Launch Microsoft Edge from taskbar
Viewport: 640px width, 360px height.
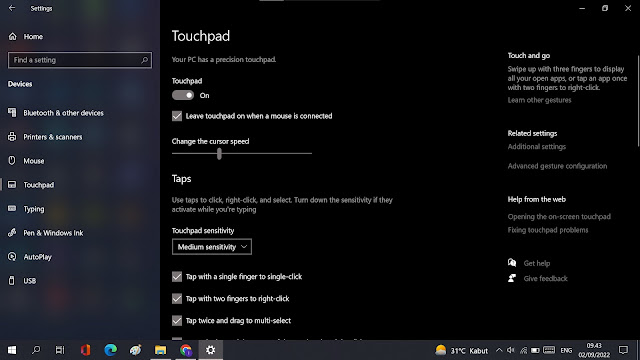(110, 350)
